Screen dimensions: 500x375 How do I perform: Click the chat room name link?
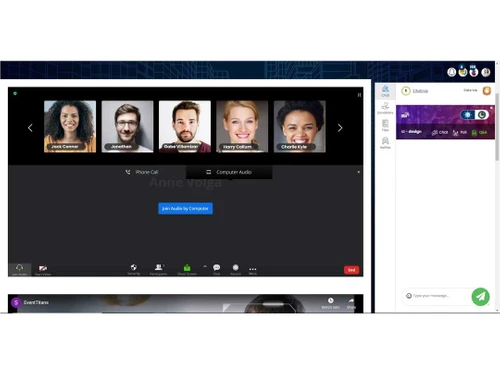coord(420,91)
